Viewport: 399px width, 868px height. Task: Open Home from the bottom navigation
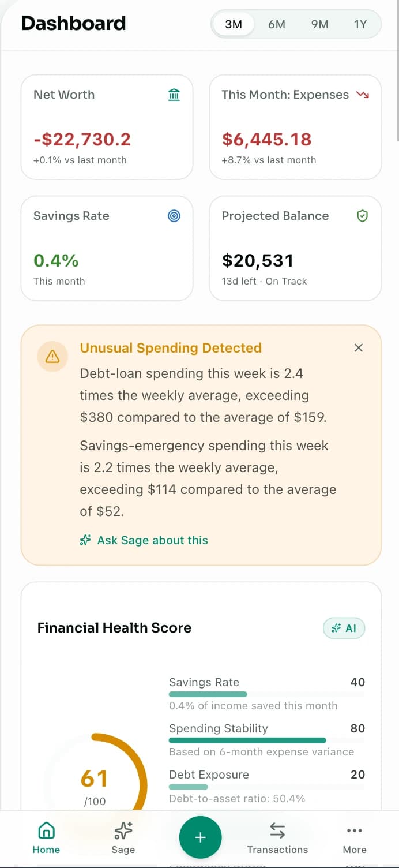pyautogui.click(x=46, y=838)
